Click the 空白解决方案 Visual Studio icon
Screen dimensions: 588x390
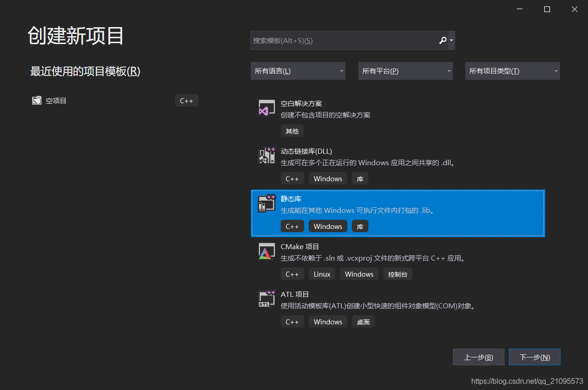pos(266,108)
